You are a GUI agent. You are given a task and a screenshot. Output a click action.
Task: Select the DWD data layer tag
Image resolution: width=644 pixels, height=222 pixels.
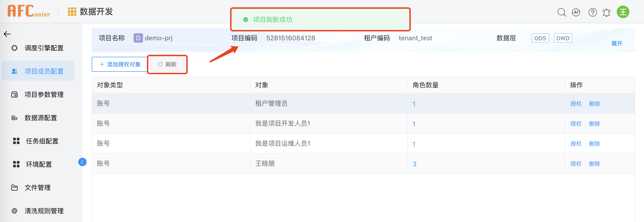(563, 38)
